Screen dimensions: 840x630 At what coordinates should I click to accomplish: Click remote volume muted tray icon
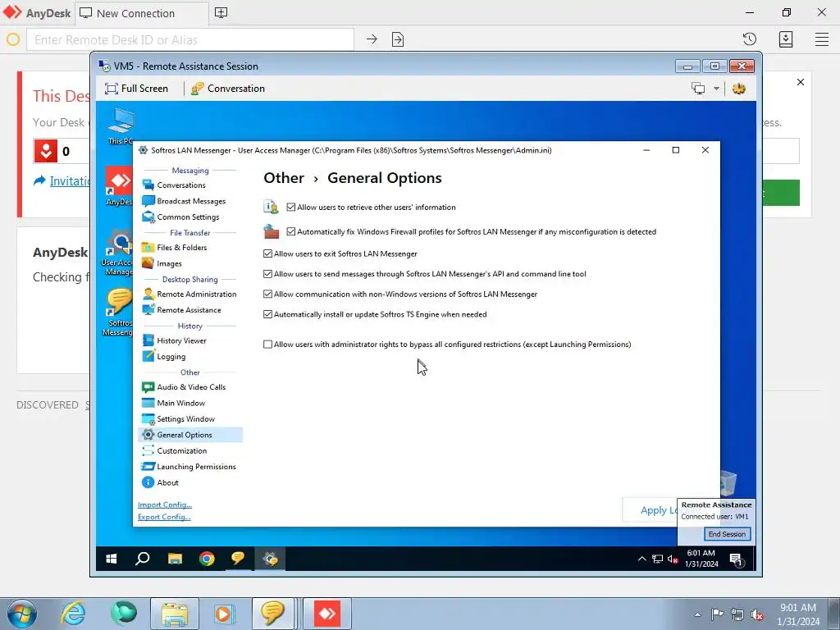pyautogui.click(x=673, y=559)
